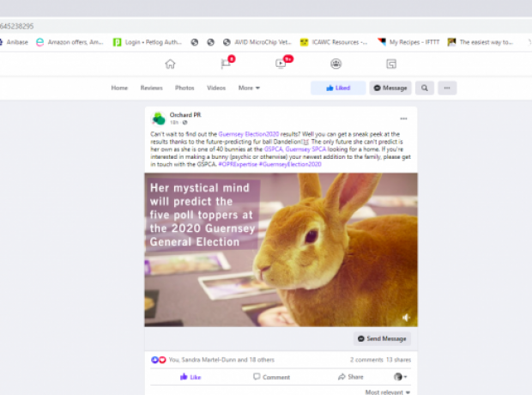Screen dimensions: 532x395
Task: Open the Most relevant comments sorting dropdown
Action: 388,392
